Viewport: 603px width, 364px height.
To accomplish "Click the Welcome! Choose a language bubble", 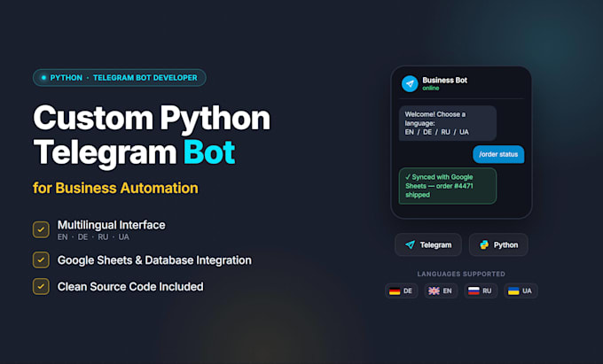I will (x=448, y=123).
